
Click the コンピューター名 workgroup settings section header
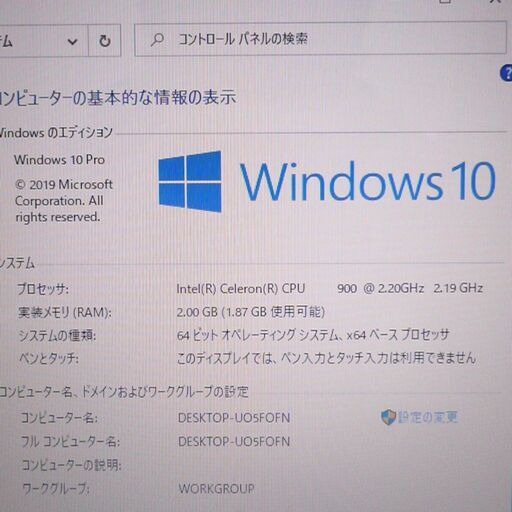coord(124,392)
